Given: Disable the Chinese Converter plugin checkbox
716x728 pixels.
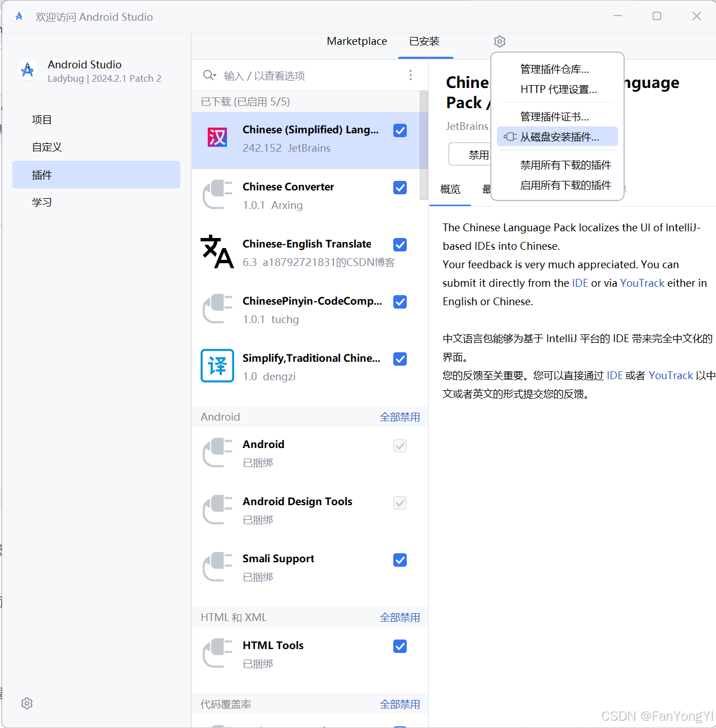Looking at the screenshot, I should pyautogui.click(x=400, y=188).
